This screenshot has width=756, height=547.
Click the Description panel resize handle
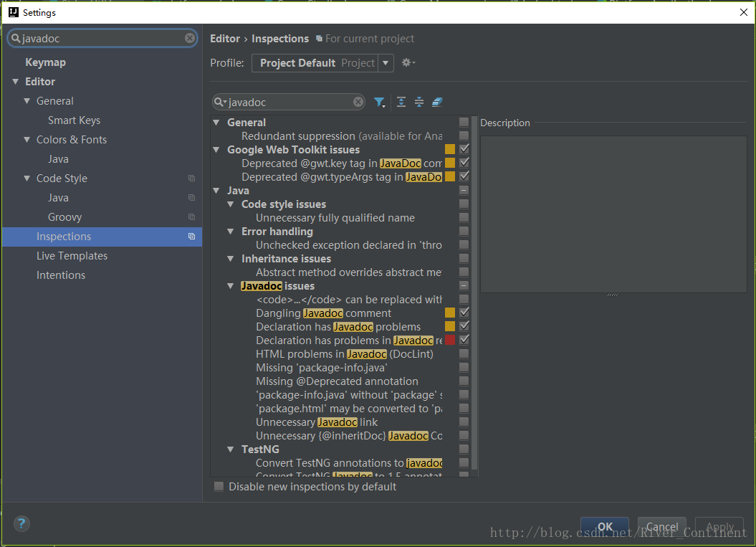pos(612,295)
